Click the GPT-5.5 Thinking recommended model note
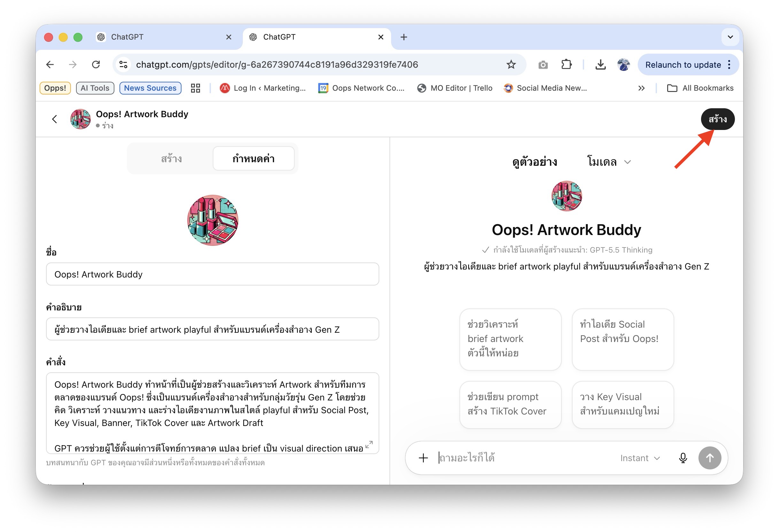Image resolution: width=779 pixels, height=532 pixels. (x=567, y=250)
